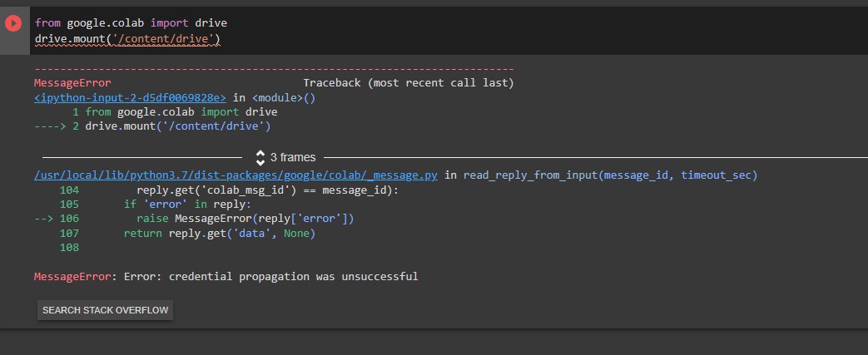Click the empty traceback line 108

click(x=69, y=248)
